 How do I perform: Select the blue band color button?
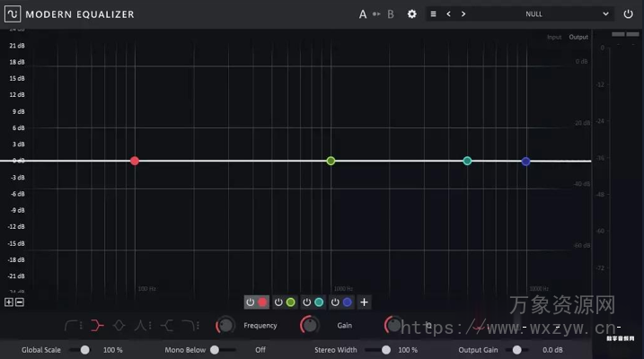(x=347, y=302)
